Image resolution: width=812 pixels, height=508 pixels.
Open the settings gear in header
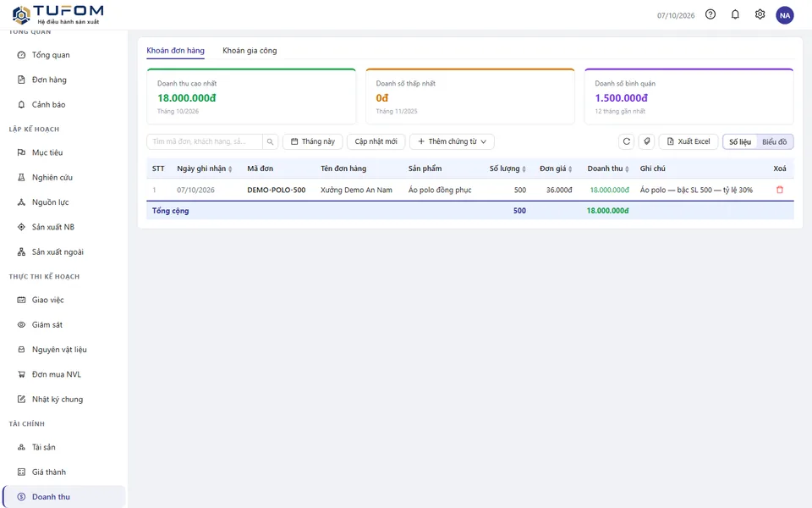coord(760,14)
